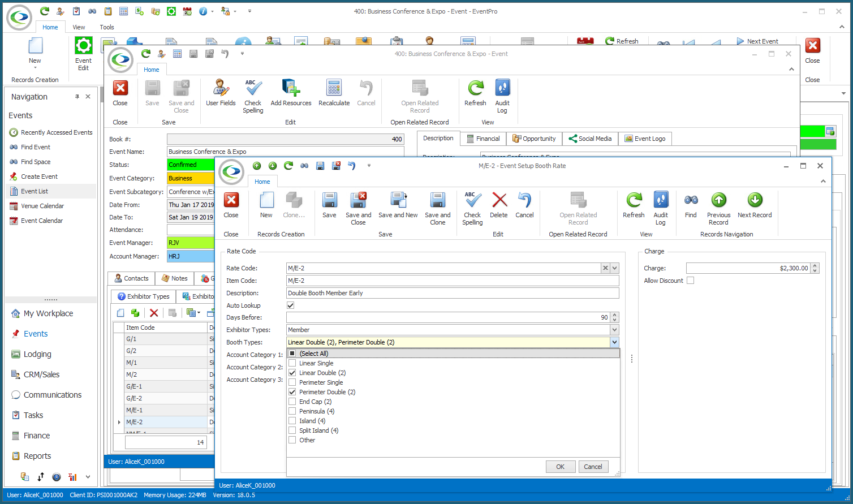Open Finance module in navigation
The height and width of the screenshot is (504, 853).
pos(37,436)
